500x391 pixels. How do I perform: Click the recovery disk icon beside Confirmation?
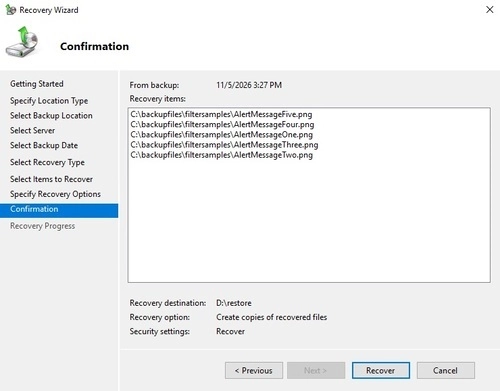click(x=22, y=42)
